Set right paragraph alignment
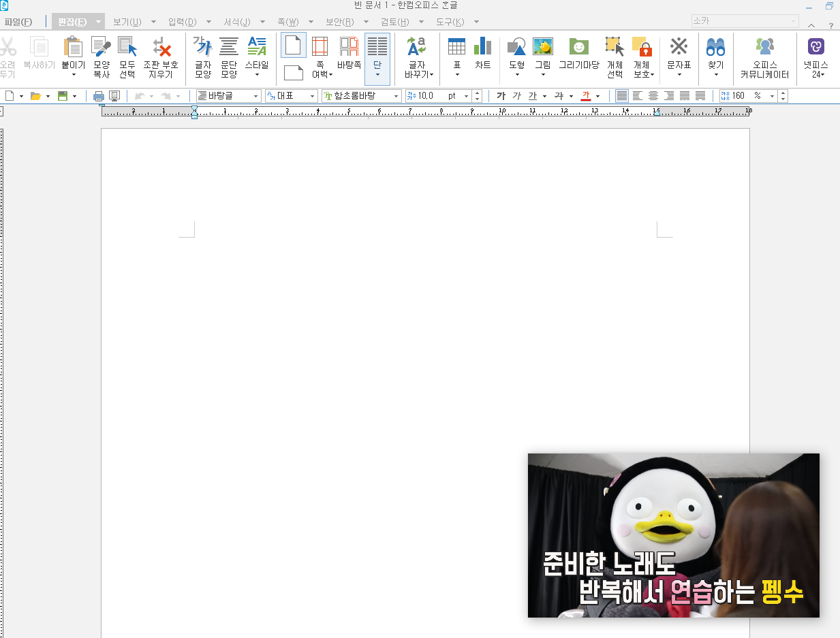Viewport: 840px width, 638px height. coord(669,96)
